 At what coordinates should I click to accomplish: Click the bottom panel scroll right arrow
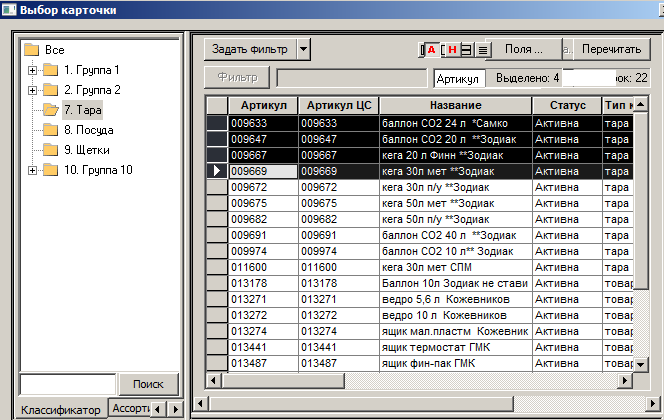(653, 403)
